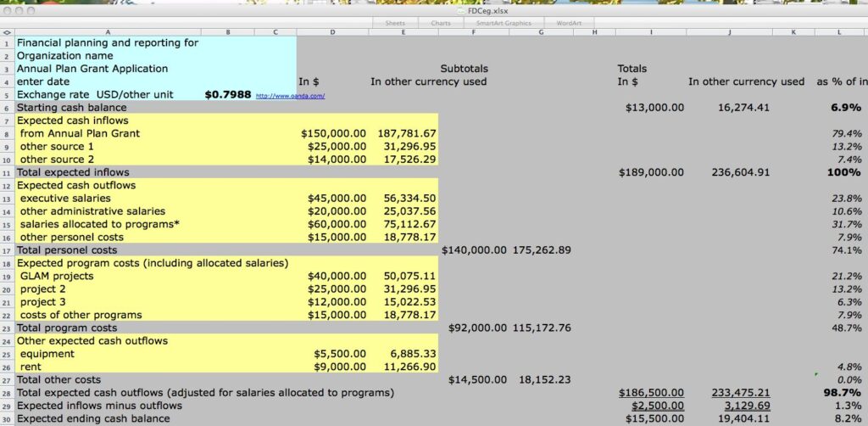The height and width of the screenshot is (426, 868).
Task: Select row 11 header
Action: (x=7, y=172)
